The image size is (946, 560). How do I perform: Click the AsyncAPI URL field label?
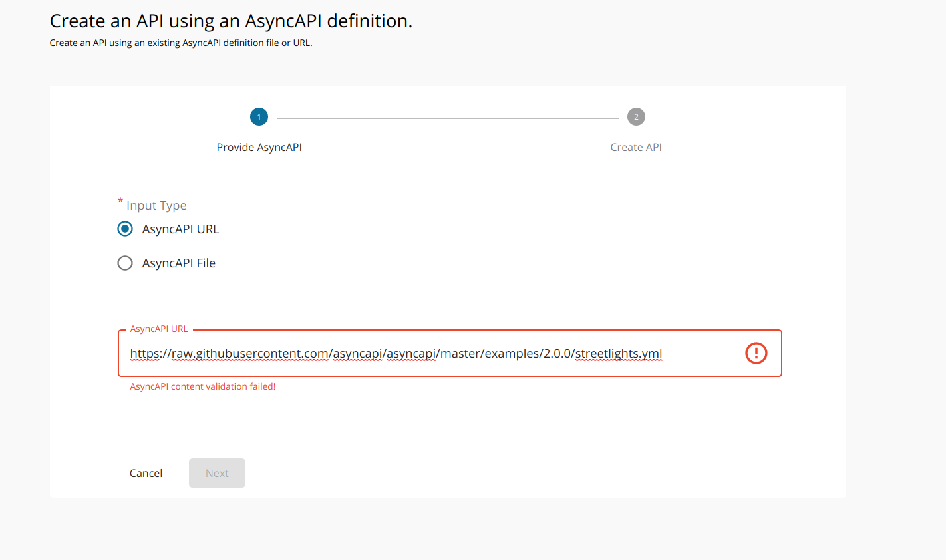point(158,329)
